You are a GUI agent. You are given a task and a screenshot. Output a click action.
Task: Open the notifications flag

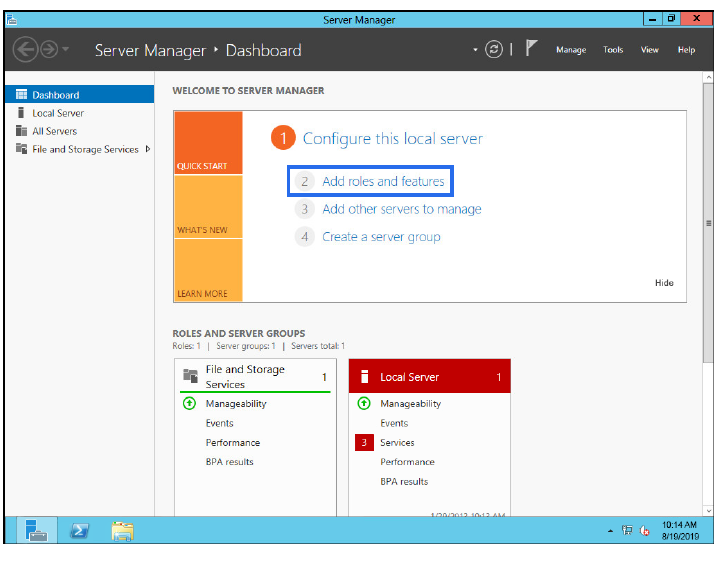pos(531,48)
